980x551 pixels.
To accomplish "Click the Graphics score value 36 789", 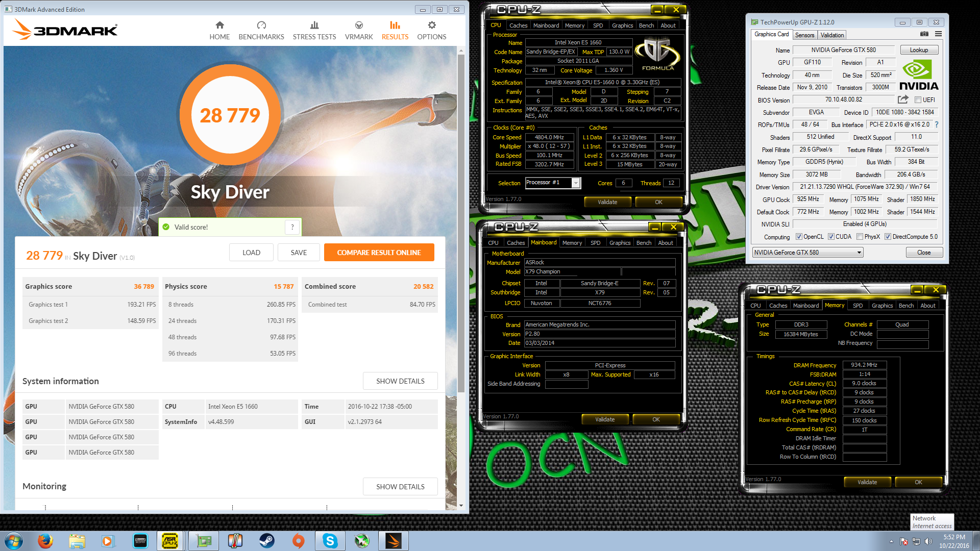I will [x=144, y=286].
